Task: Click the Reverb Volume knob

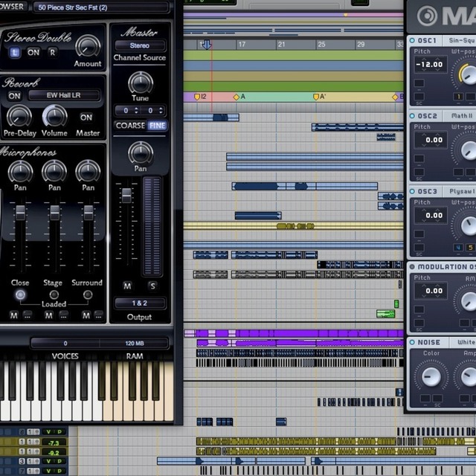Action: click(x=54, y=115)
